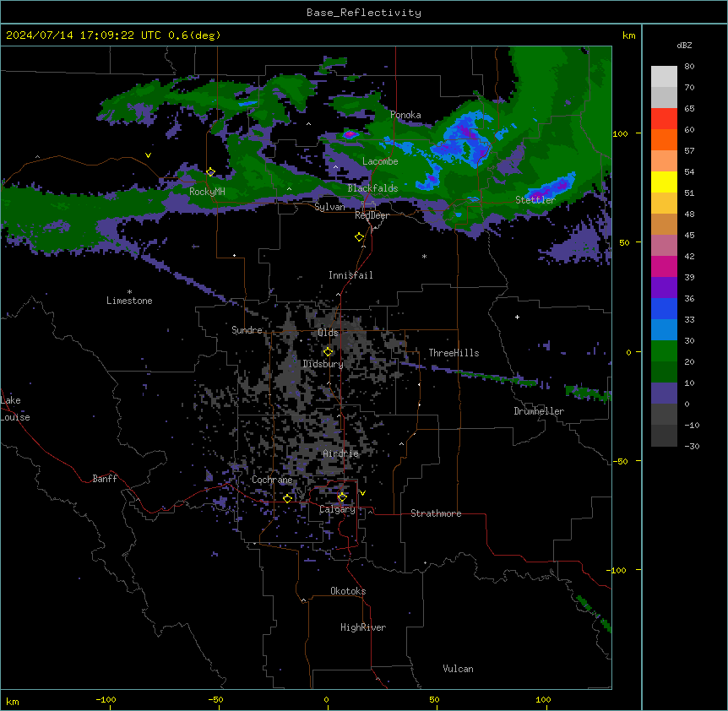The height and width of the screenshot is (711, 728).
Task: Choose the dark green 10-20 dBZ swatch
Action: [664, 372]
